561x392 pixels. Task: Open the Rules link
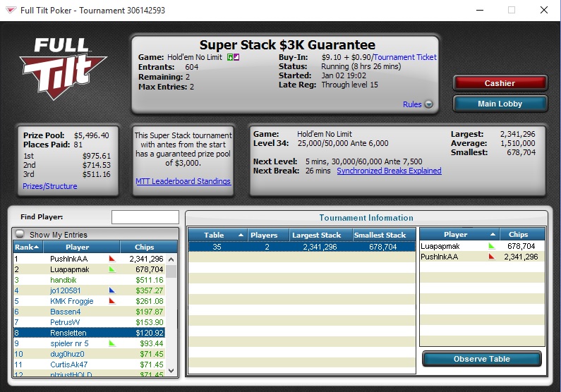click(x=412, y=104)
